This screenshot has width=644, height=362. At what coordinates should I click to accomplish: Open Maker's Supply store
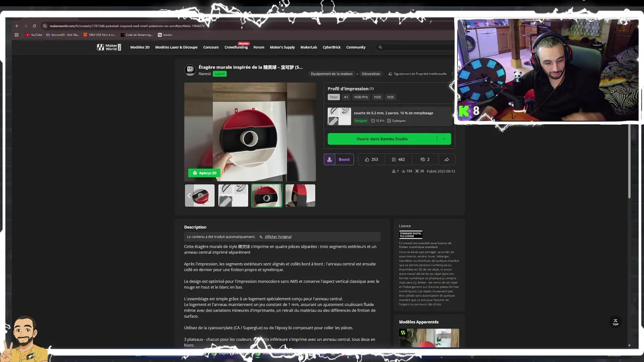point(282,47)
